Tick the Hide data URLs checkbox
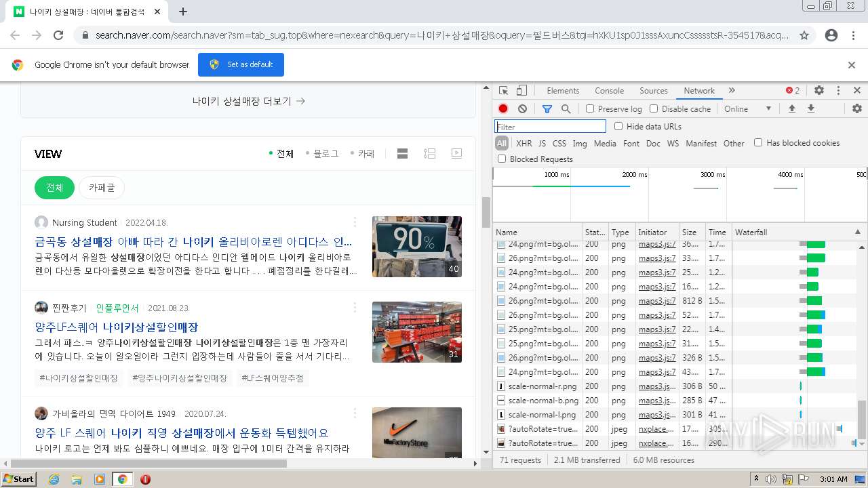Screen dimensions: 868x488 click(x=618, y=126)
